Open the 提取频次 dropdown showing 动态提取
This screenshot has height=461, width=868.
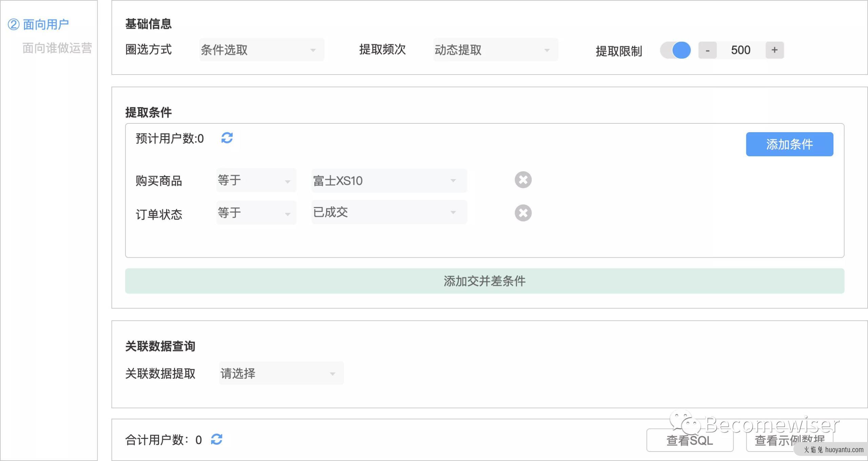pyautogui.click(x=496, y=50)
